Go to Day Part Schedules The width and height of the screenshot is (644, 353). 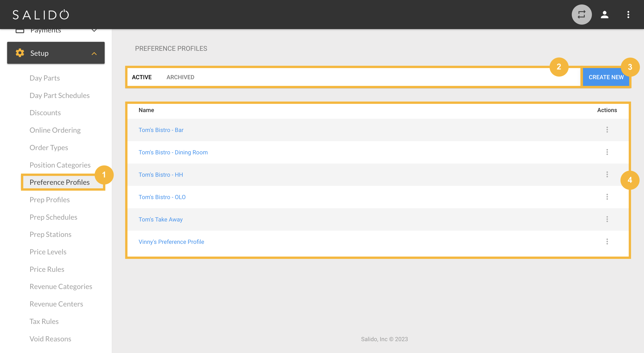coord(59,95)
